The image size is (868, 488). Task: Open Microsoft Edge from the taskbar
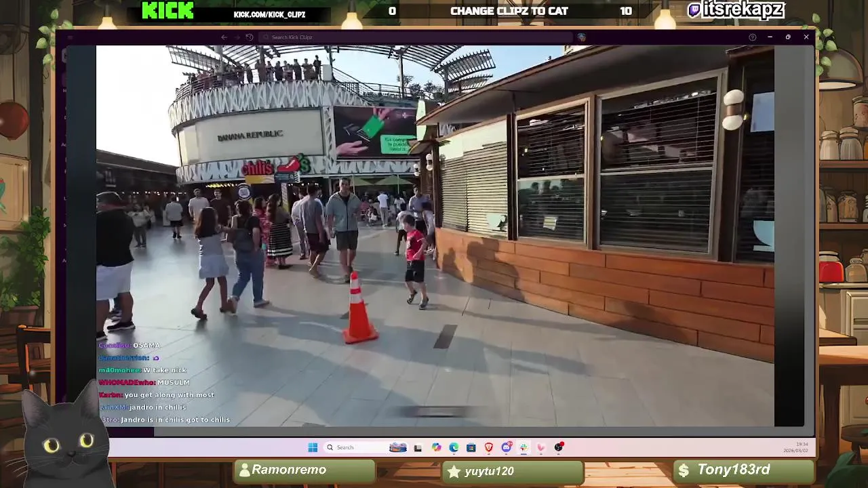[454, 447]
